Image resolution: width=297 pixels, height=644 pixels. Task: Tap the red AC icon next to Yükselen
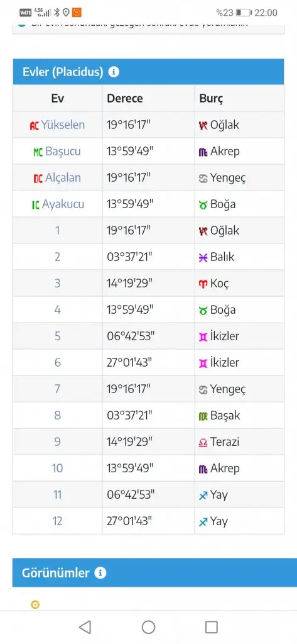(35, 125)
